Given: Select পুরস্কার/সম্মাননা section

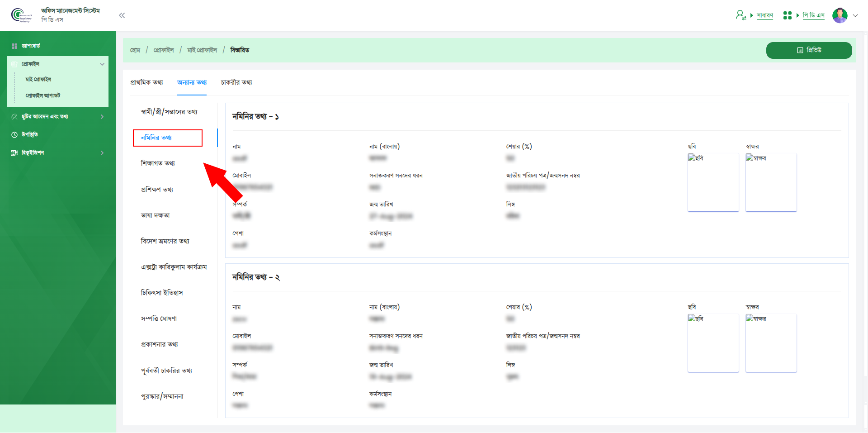Looking at the screenshot, I should (162, 396).
